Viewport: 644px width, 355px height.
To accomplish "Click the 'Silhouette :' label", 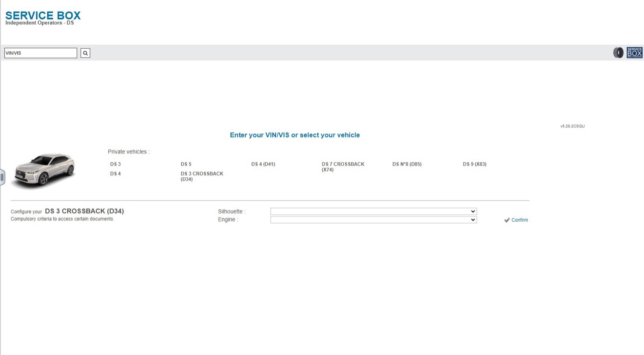I will point(231,212).
